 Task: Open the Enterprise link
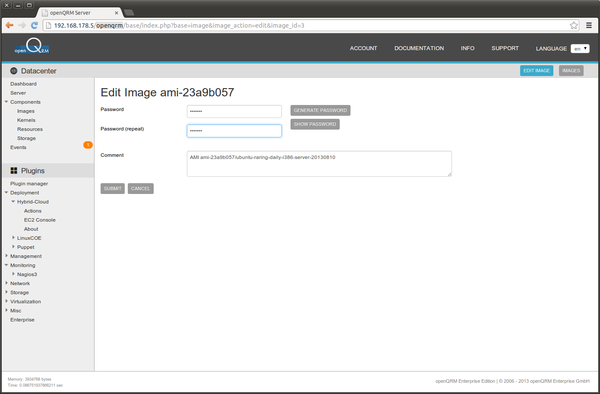[x=22, y=319]
